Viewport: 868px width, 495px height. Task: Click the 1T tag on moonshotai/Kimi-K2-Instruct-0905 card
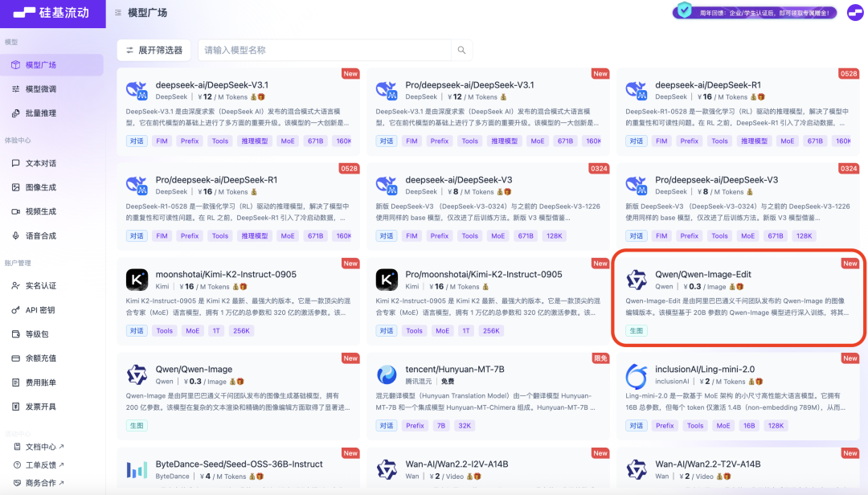(x=216, y=330)
